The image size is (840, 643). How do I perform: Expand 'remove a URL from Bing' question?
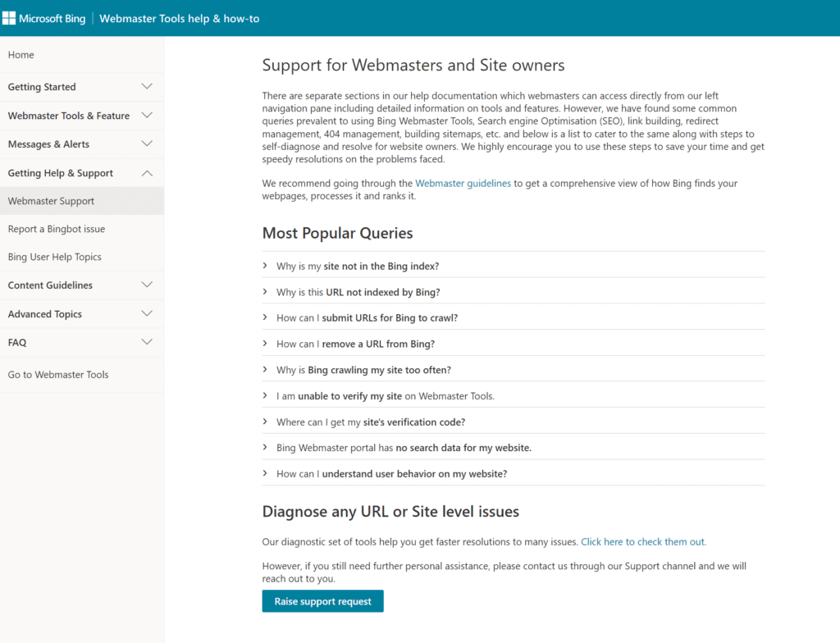[x=355, y=344]
